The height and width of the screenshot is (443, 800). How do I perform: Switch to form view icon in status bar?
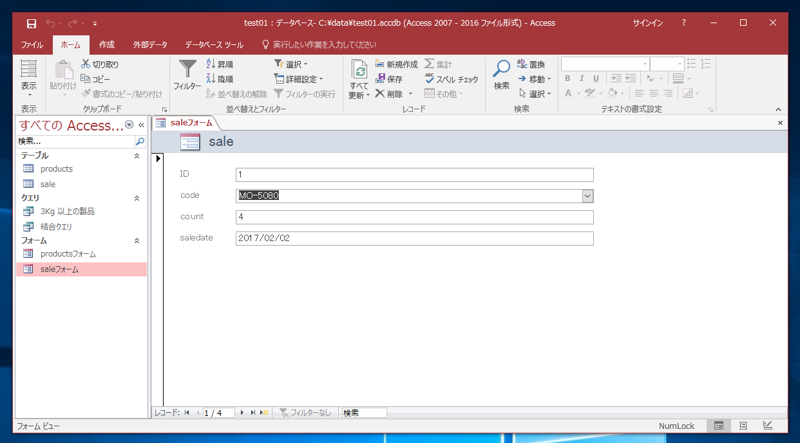pyautogui.click(x=718, y=426)
